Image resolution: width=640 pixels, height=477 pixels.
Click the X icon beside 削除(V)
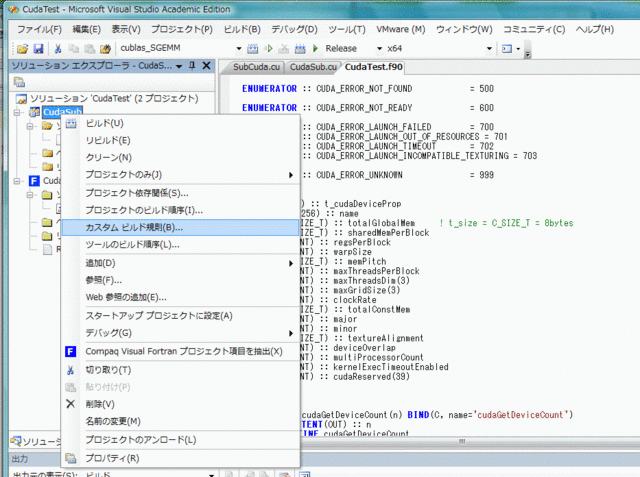[x=70, y=404]
